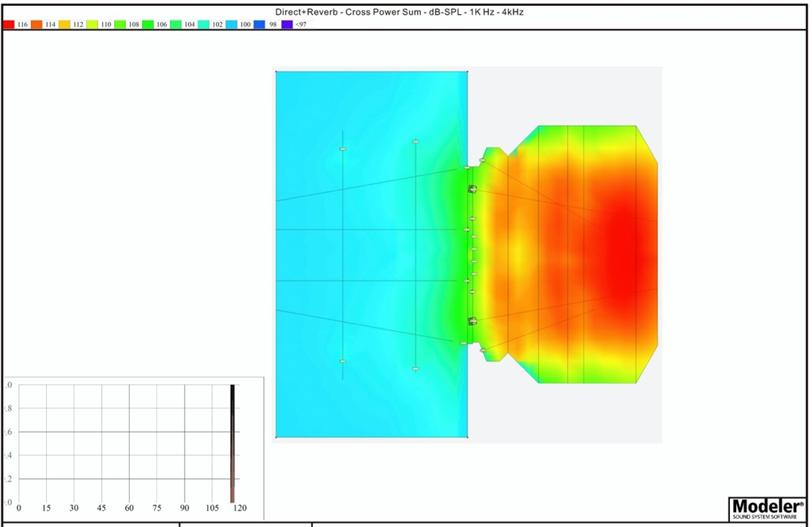Select the bottom-left loudspeaker marker in blue zone

(343, 362)
